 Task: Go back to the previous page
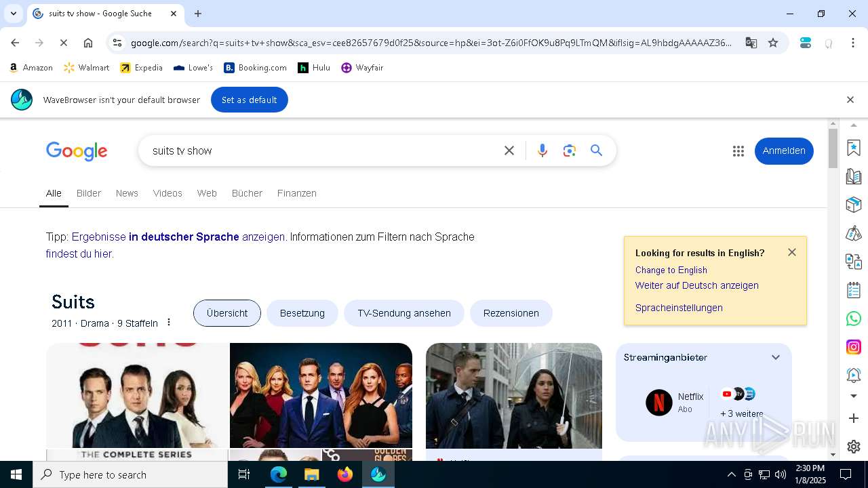tap(15, 43)
